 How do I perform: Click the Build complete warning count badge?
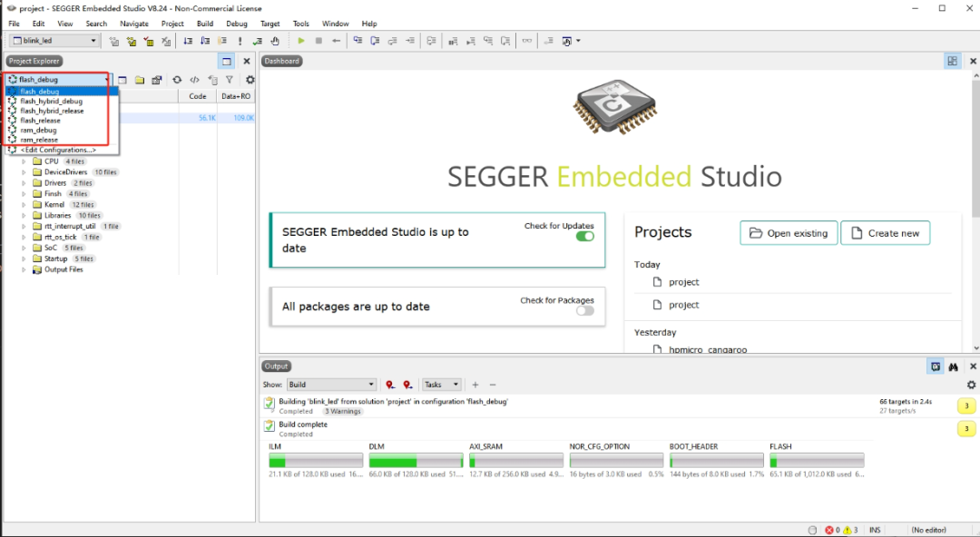[x=966, y=428]
